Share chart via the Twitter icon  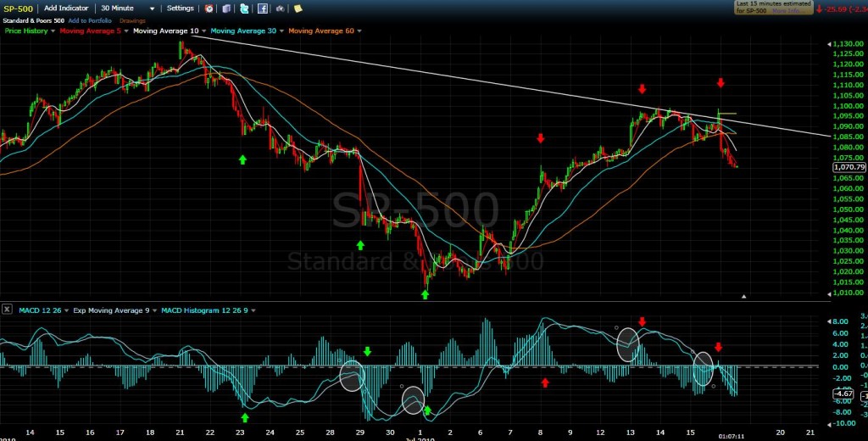click(244, 8)
